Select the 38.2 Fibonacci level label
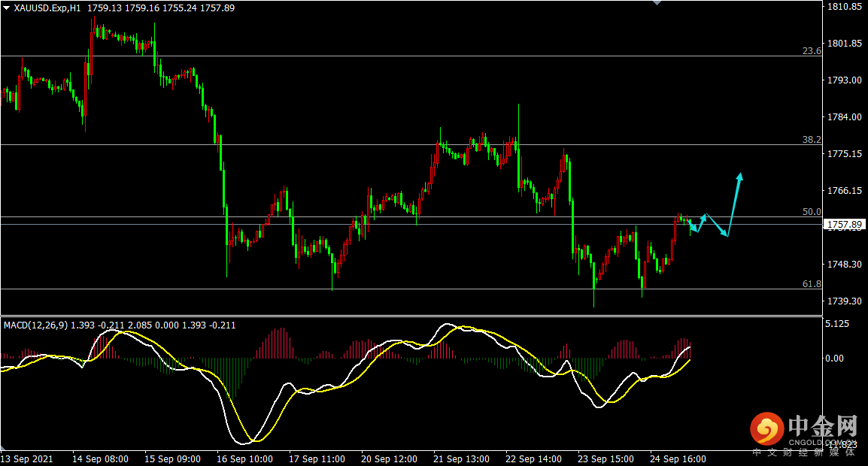This screenshot has width=868, height=466. click(812, 140)
